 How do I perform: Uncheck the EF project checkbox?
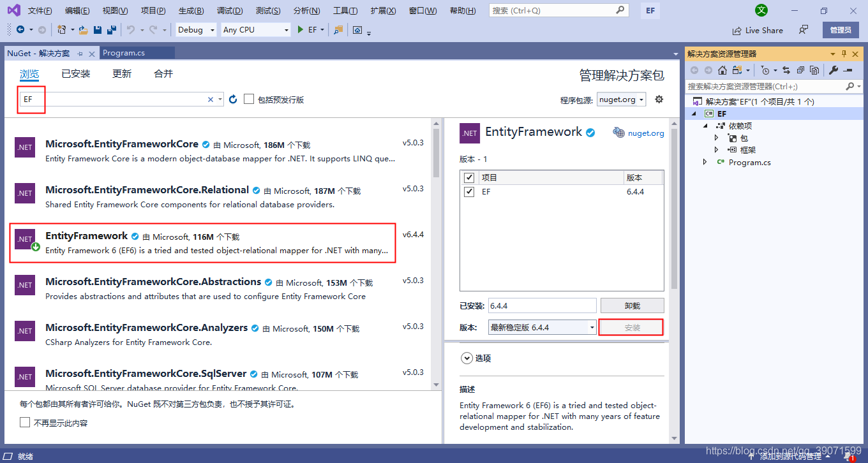tap(469, 191)
